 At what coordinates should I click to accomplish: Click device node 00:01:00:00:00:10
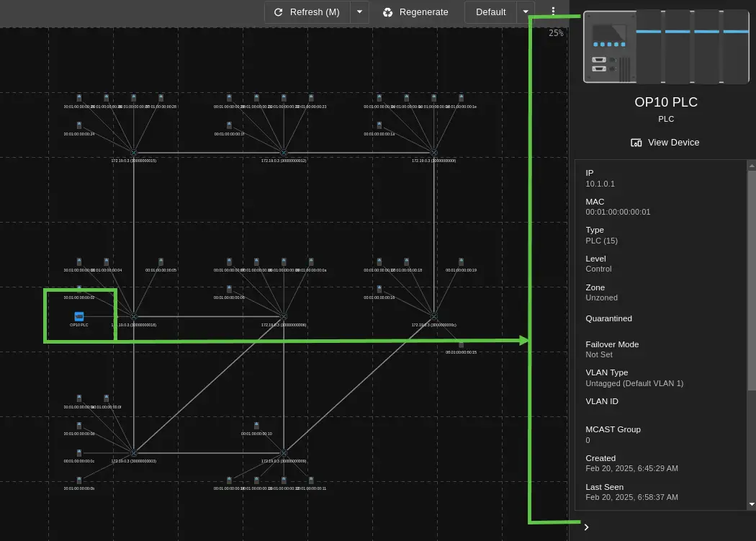coord(256,426)
